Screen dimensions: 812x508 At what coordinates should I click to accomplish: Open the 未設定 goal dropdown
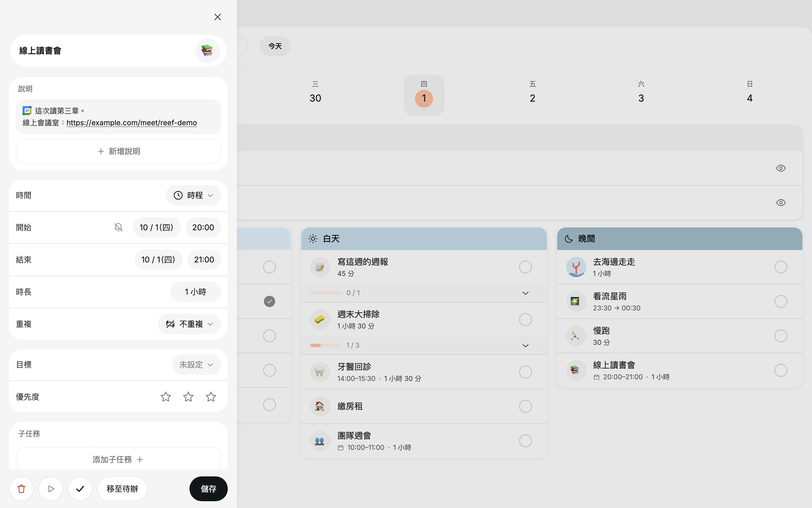coord(197,365)
